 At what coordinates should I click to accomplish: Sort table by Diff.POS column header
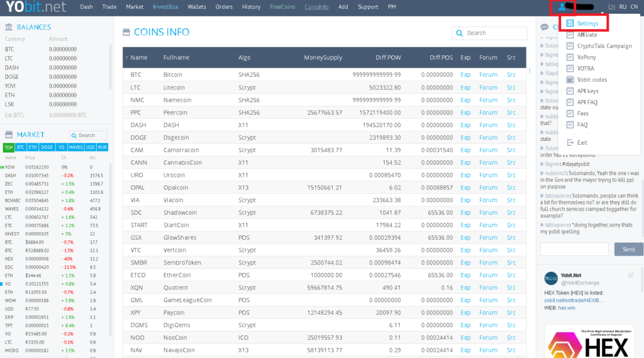(x=441, y=57)
